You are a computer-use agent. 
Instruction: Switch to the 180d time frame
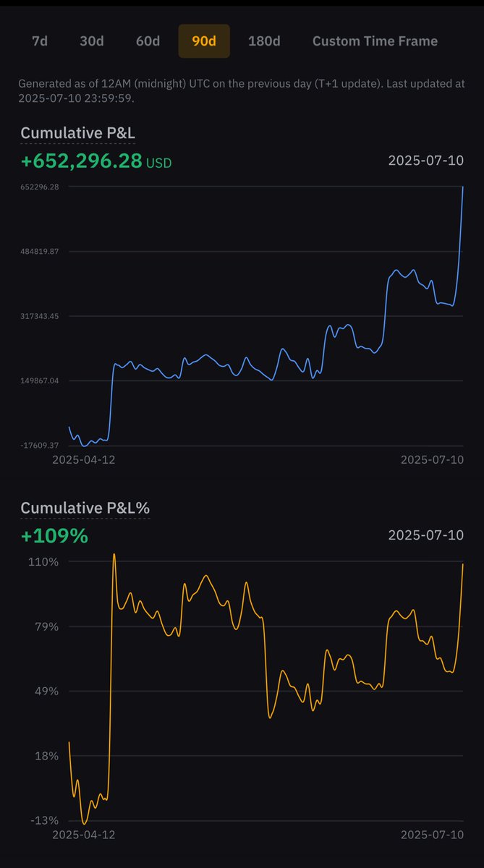pyautogui.click(x=264, y=41)
